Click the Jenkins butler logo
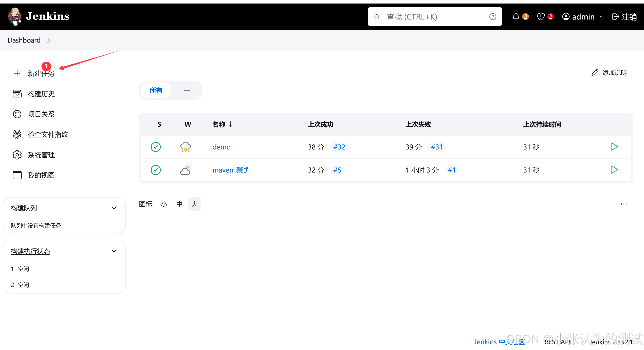Screen dimensions: 644x350 pos(14,17)
